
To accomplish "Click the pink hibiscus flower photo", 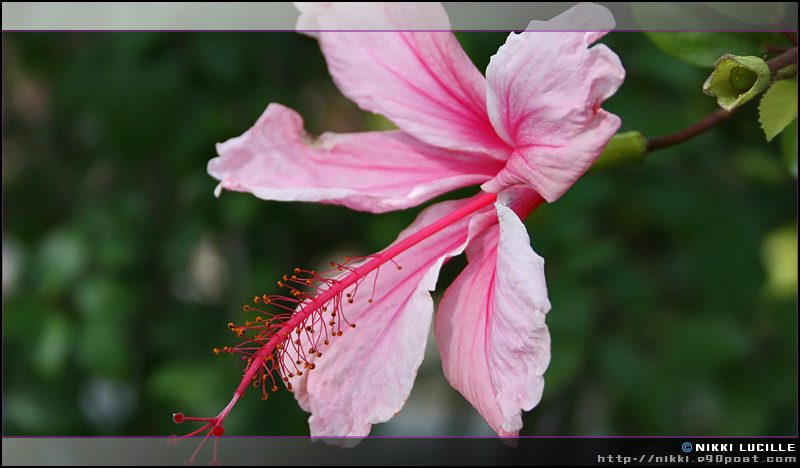I will pos(400,234).
